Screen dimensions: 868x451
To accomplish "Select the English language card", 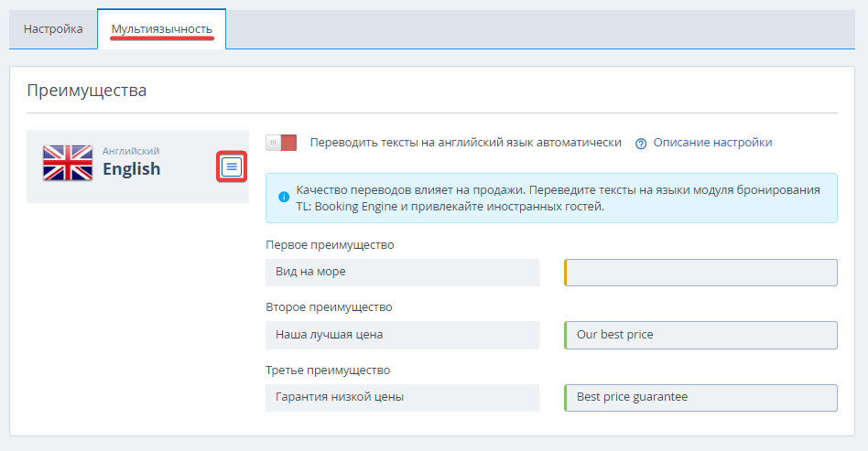I will tap(137, 166).
